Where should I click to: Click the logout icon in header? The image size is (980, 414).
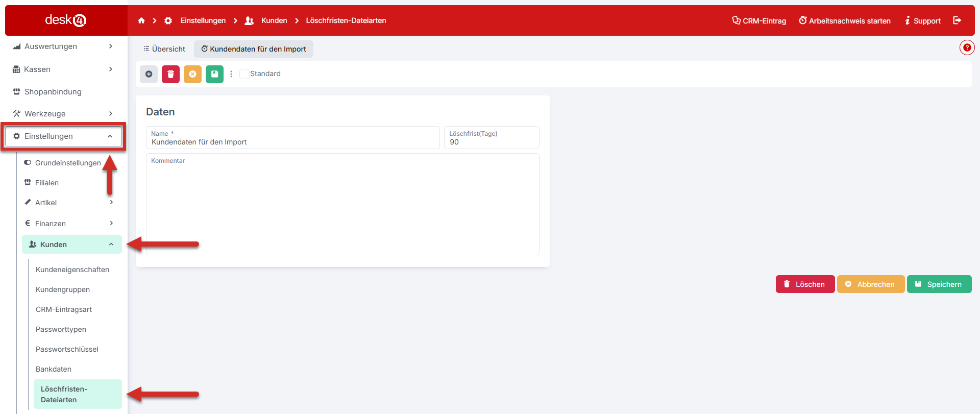[x=957, y=20]
